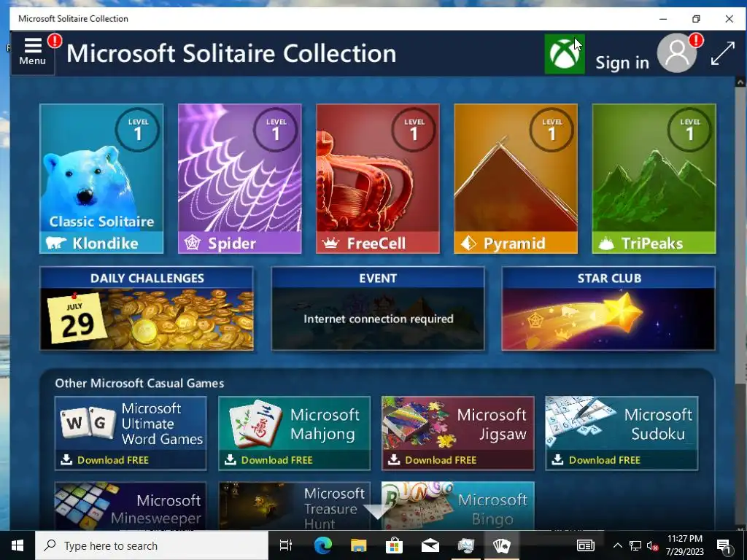Download Microsoft Jigsaw for free

[x=458, y=433]
